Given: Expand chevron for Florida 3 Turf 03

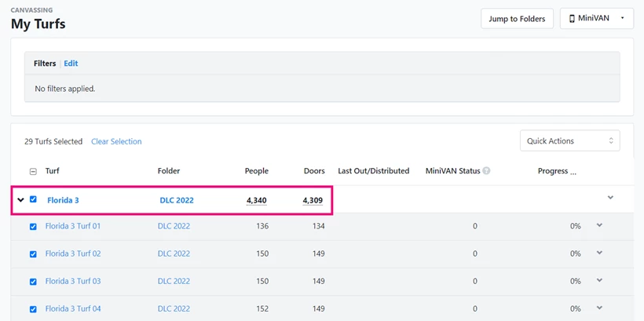Looking at the screenshot, I should click(x=599, y=280).
